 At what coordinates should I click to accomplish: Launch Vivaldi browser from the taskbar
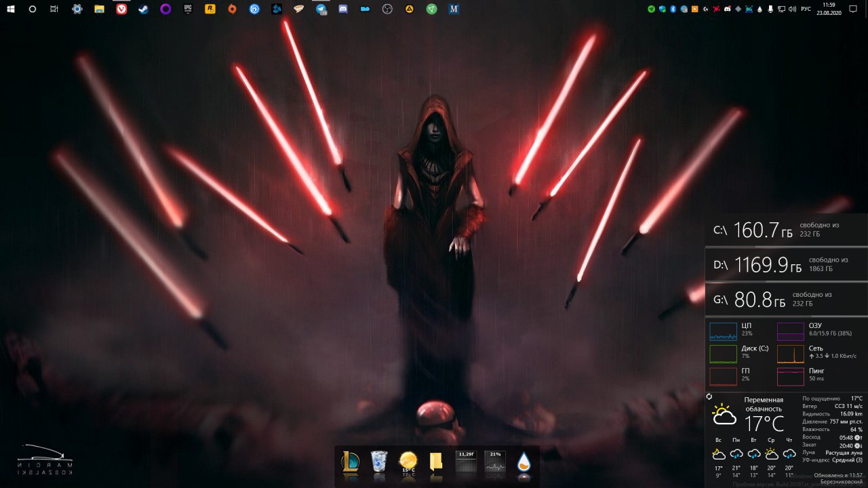[x=121, y=9]
